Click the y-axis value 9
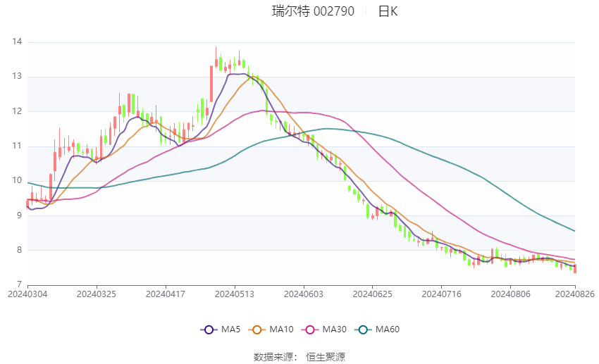Image resolution: width=599 pixels, height=364 pixels. tap(19, 215)
